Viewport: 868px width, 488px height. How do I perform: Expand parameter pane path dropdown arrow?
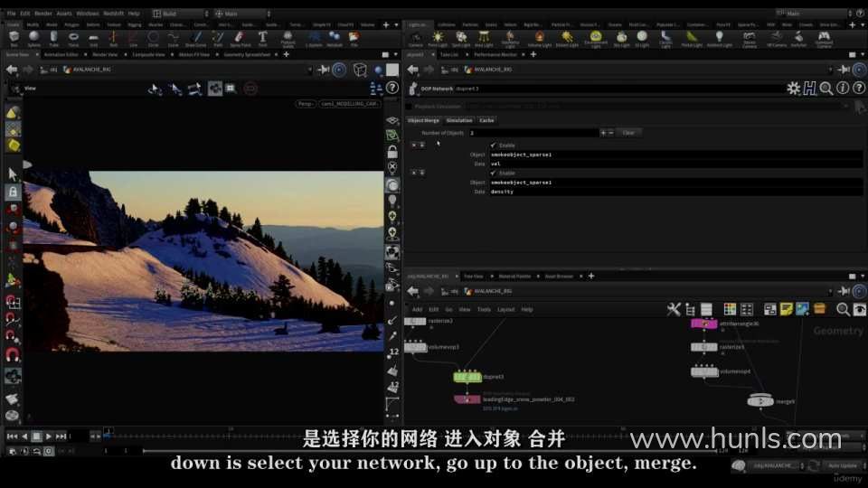point(830,70)
